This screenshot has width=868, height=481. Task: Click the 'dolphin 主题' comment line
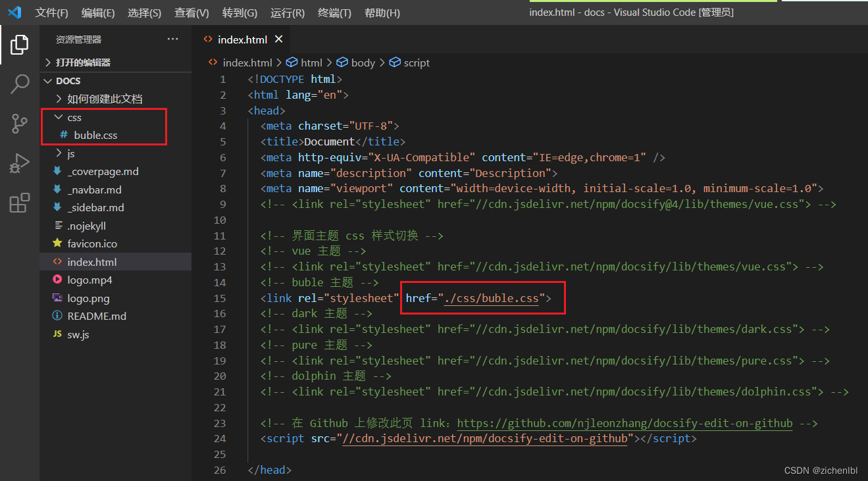[x=326, y=376]
